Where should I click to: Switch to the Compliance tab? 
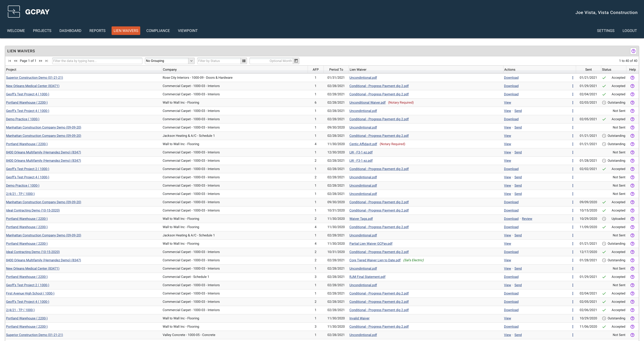[x=158, y=31]
